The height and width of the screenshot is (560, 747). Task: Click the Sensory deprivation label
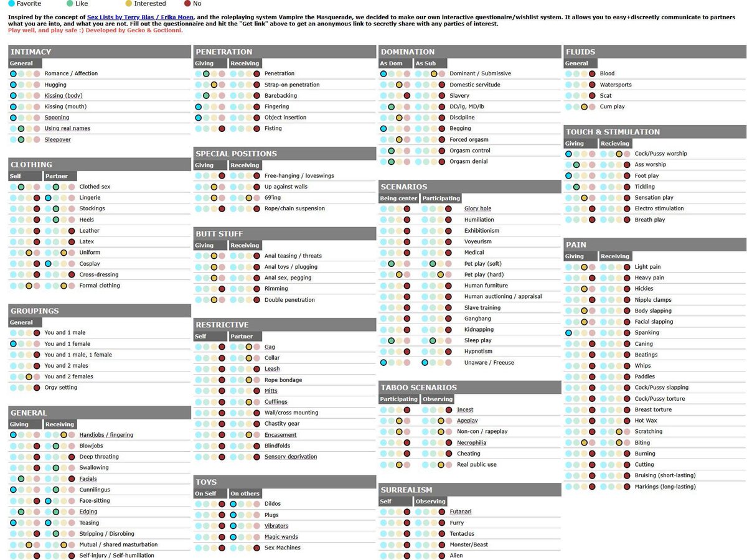[x=291, y=457]
